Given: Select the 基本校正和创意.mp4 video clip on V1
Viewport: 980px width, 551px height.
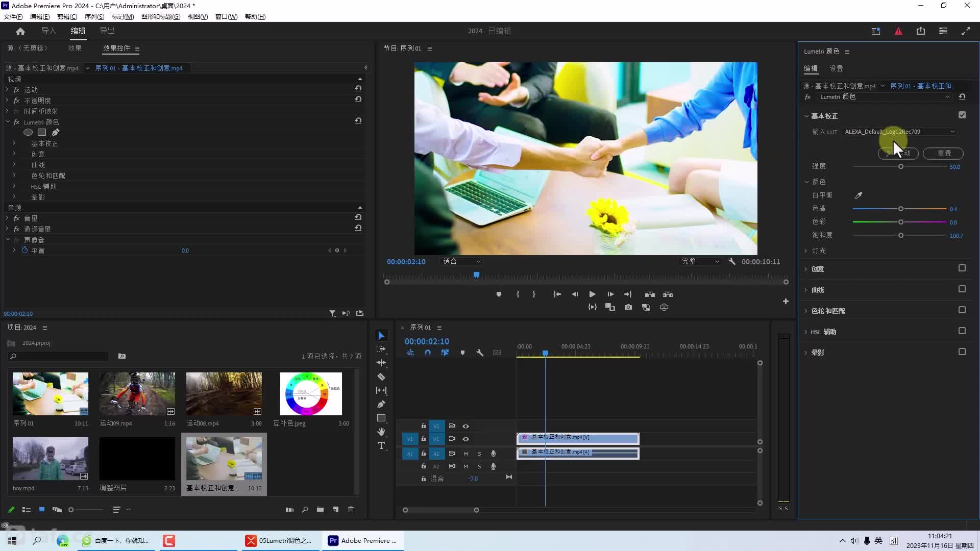Looking at the screenshot, I should point(578,438).
